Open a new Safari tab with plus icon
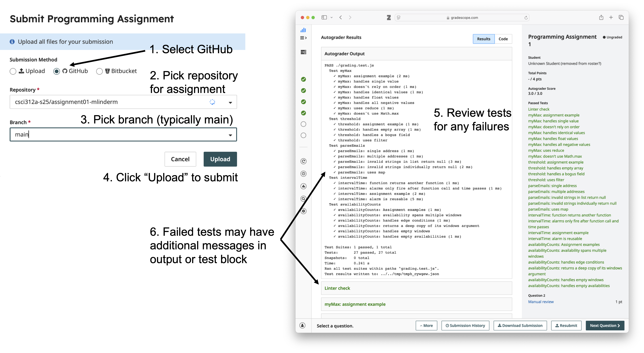This screenshot has height=353, width=644. coord(611,17)
